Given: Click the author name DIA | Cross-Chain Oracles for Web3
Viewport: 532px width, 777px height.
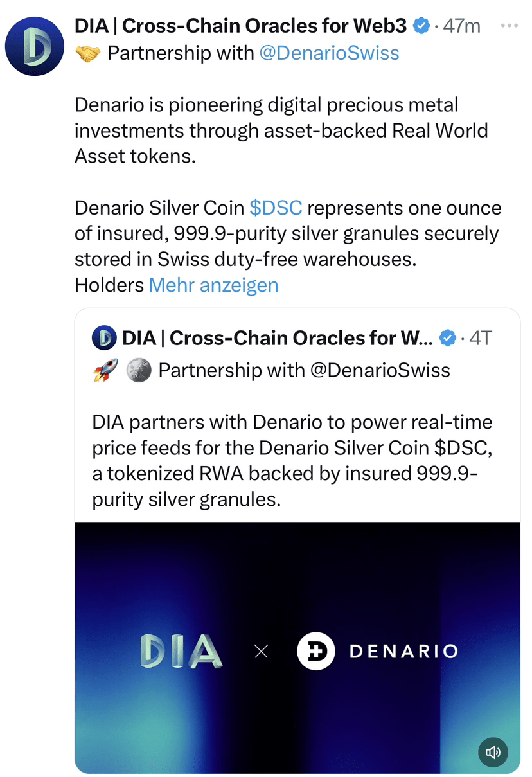Looking at the screenshot, I should (x=240, y=26).
